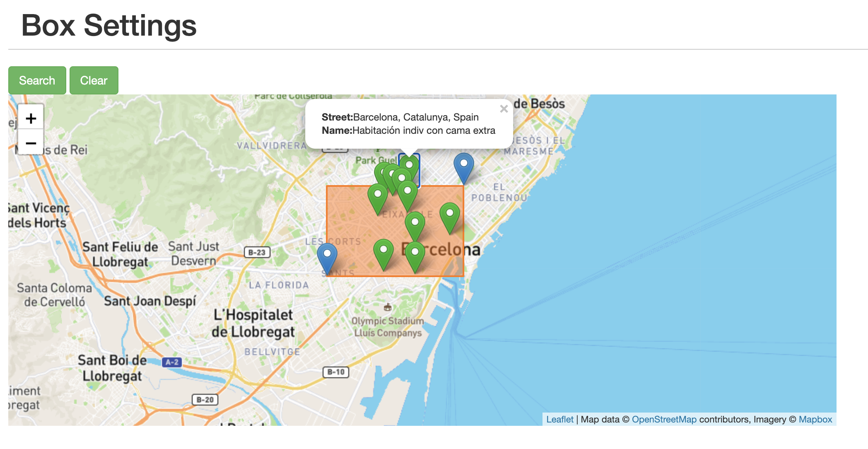Select blue marker near El Poblenou

click(x=463, y=164)
